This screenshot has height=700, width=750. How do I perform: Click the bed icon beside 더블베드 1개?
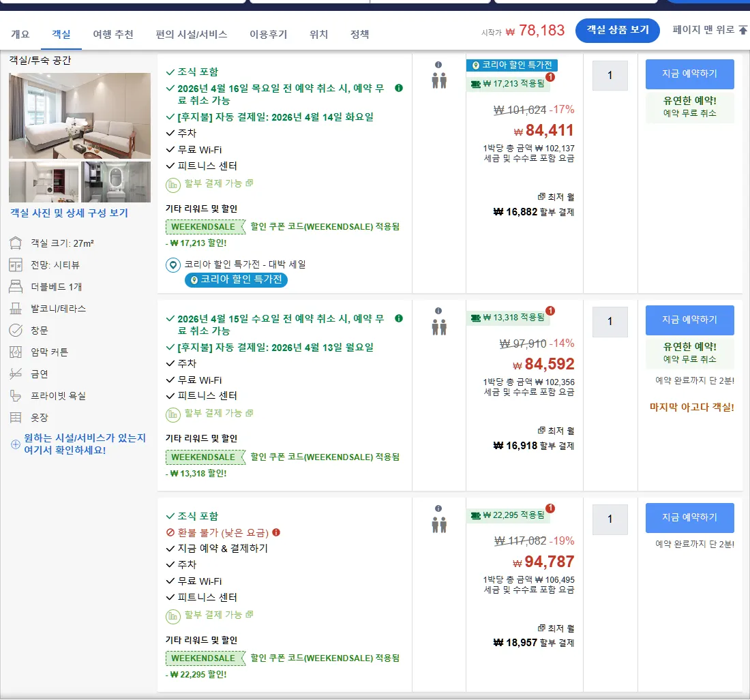click(16, 287)
